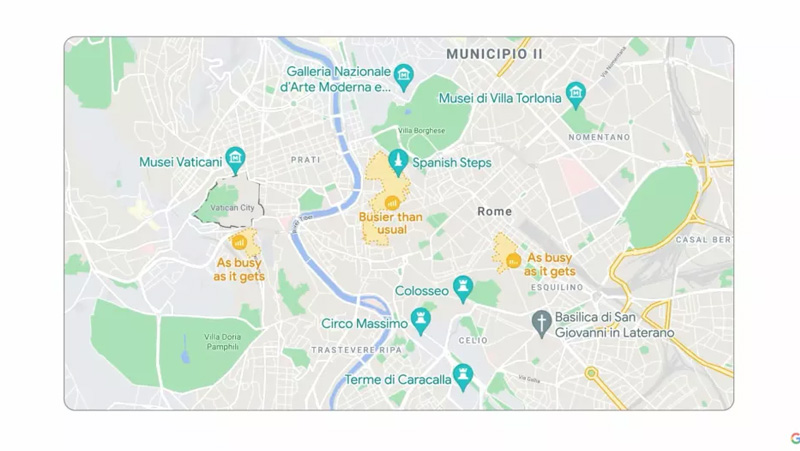
Task: Click the busyness icon near Vatican City
Action: click(x=239, y=242)
